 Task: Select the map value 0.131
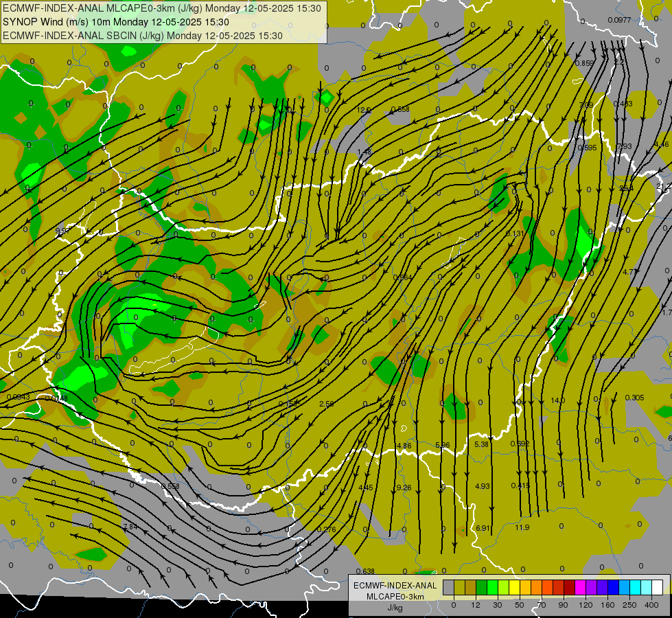[515, 233]
